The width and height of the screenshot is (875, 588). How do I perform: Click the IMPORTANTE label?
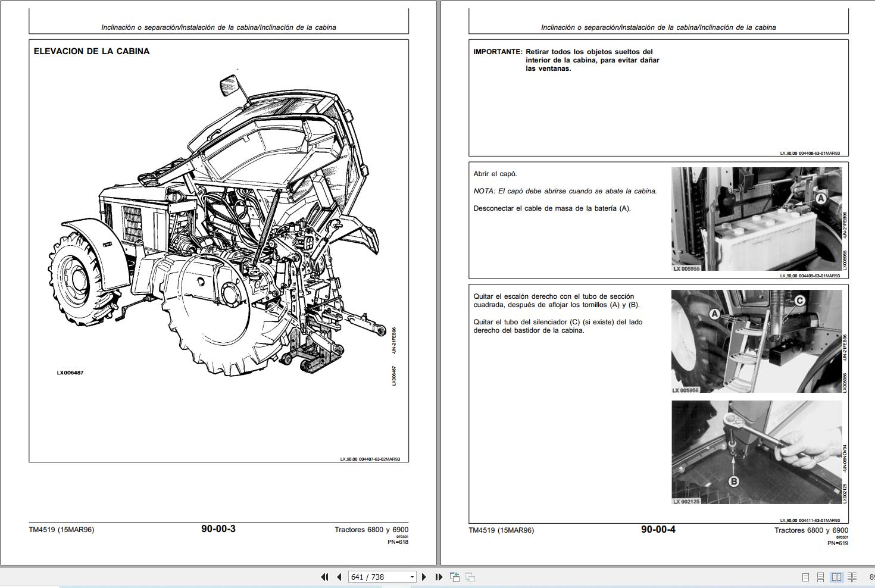point(498,52)
